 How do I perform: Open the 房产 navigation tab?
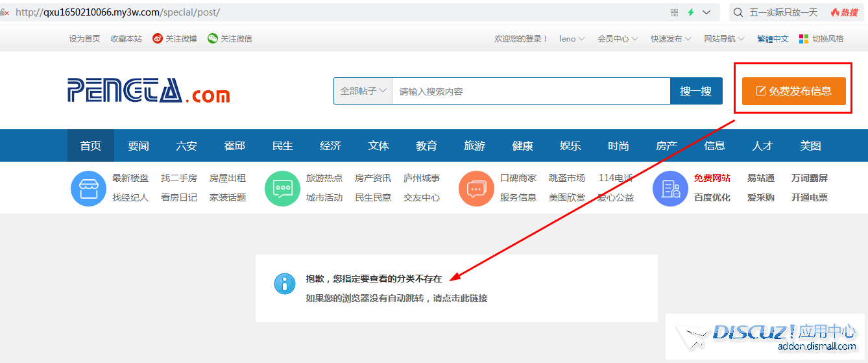point(666,145)
